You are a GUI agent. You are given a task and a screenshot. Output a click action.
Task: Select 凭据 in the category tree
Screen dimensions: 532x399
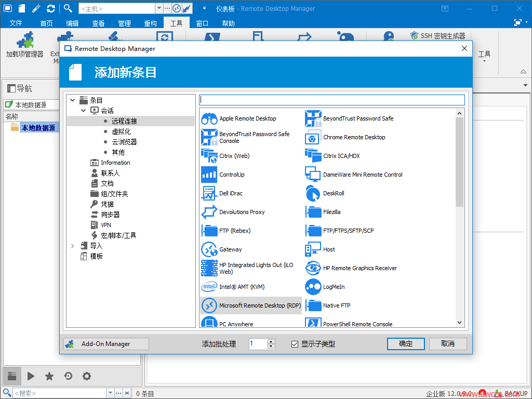click(x=107, y=204)
